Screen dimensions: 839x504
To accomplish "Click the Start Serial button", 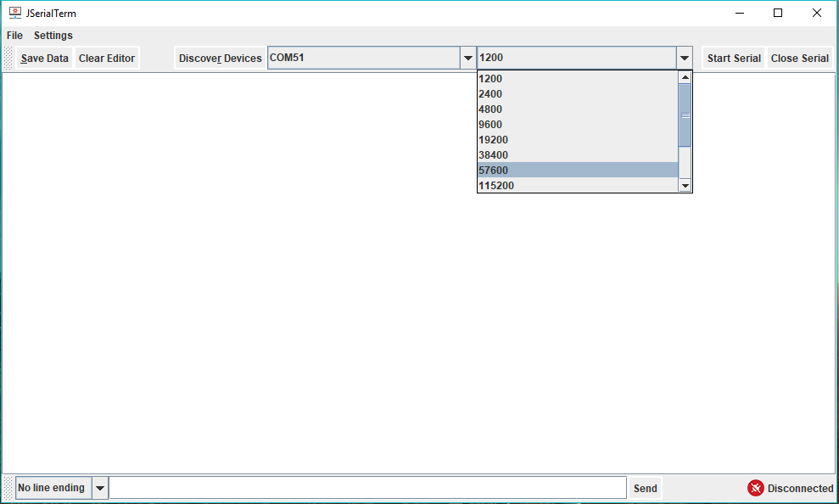I will pyautogui.click(x=734, y=59).
